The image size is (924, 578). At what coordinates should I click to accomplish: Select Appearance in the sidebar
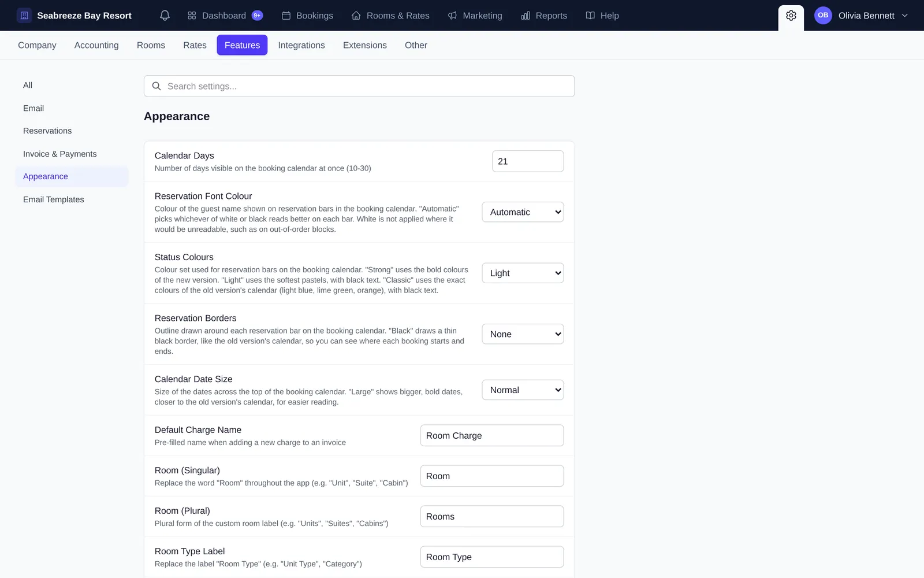point(72,176)
